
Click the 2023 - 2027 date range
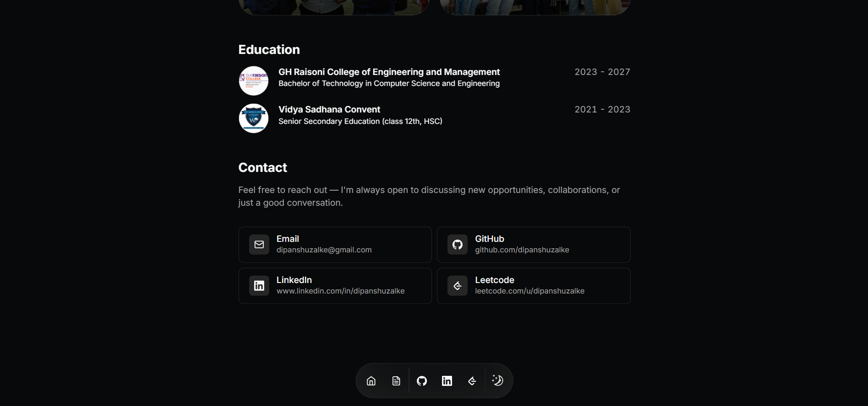(602, 72)
